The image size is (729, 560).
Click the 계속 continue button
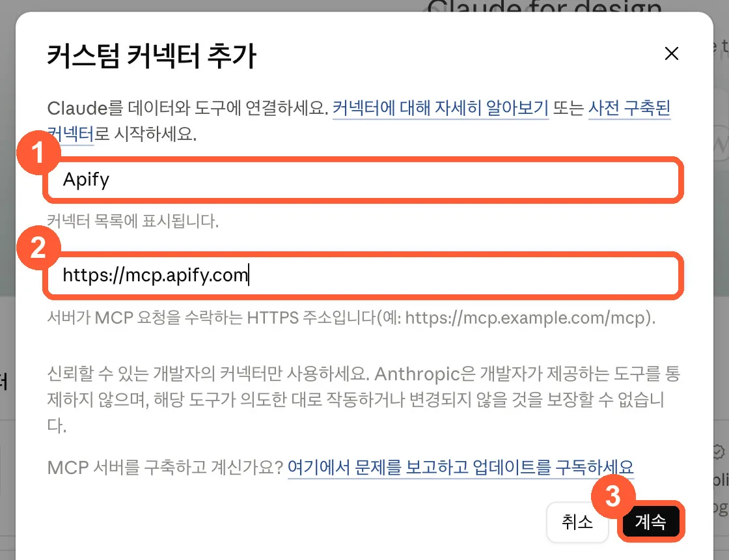pos(650,522)
